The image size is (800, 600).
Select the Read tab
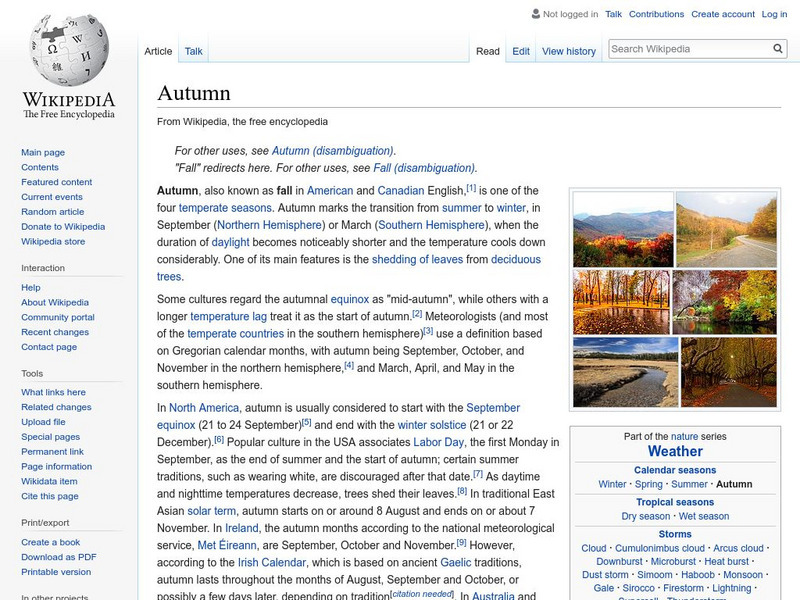[x=487, y=51]
